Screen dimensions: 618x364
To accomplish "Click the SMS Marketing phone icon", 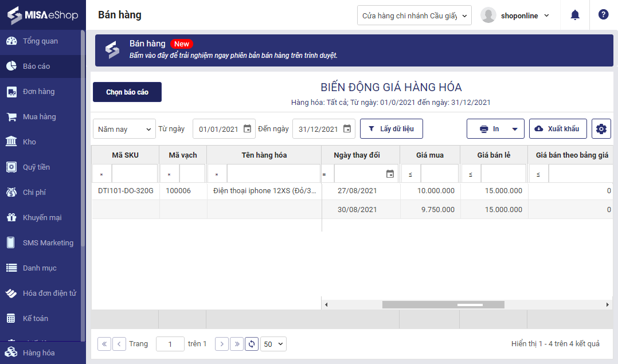I will click(x=11, y=242).
